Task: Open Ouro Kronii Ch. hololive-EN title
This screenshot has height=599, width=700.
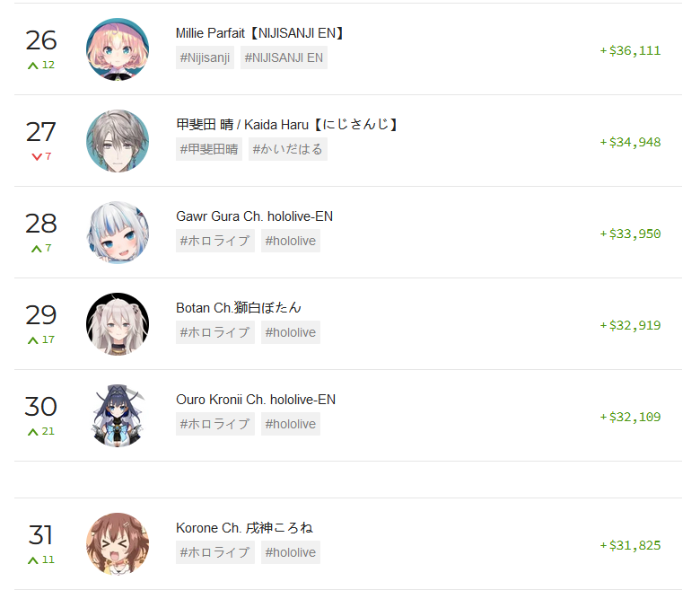Action: coord(256,400)
